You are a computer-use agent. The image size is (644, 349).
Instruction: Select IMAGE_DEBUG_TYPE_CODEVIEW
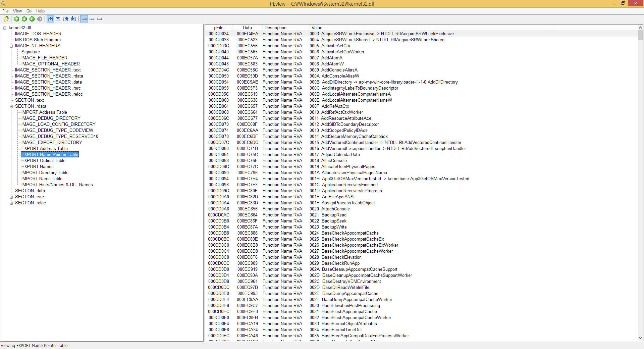coord(57,131)
